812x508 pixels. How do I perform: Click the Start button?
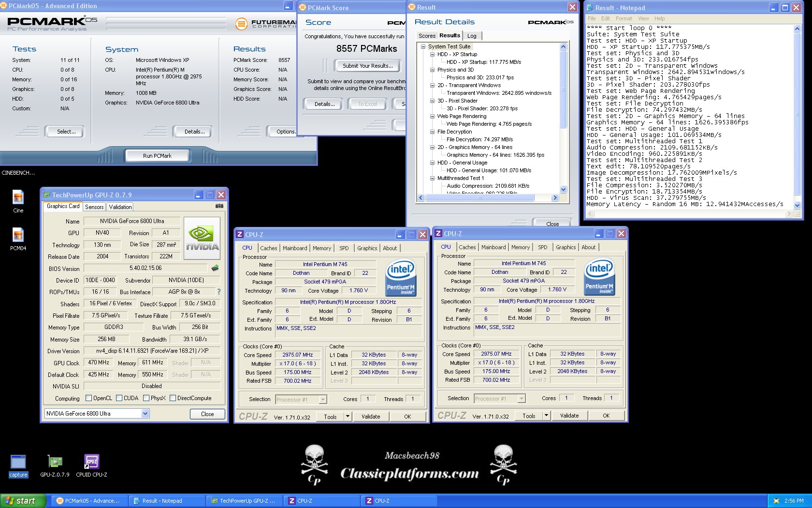click(x=23, y=501)
